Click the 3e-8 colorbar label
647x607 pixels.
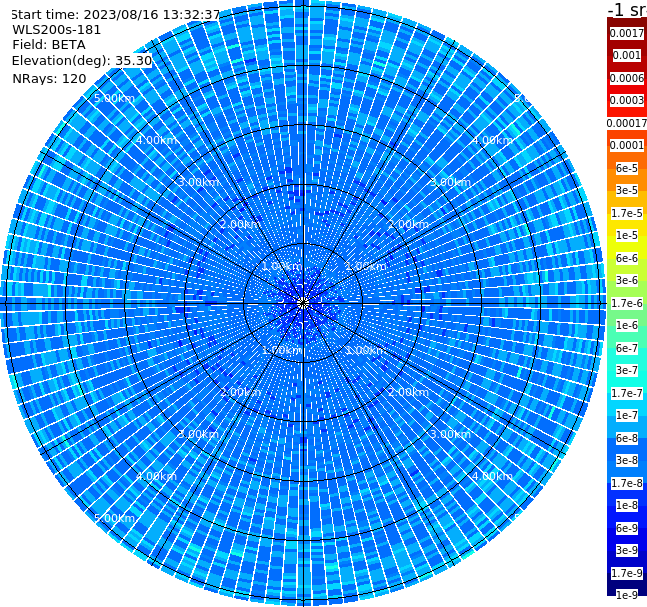pyautogui.click(x=627, y=460)
